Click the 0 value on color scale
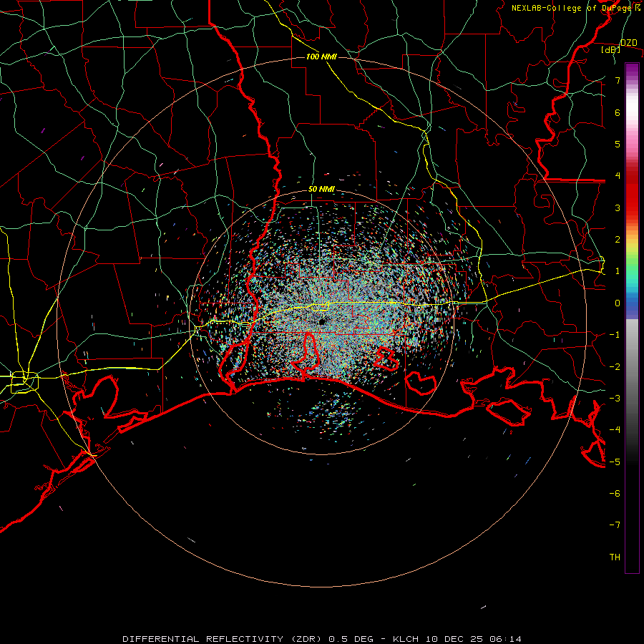 [x=618, y=303]
